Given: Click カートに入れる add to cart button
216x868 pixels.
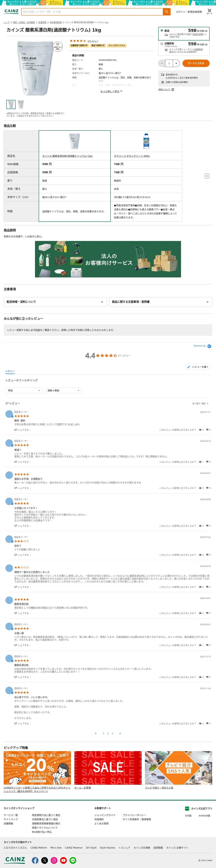Looking at the screenshot, I should pos(196,63).
